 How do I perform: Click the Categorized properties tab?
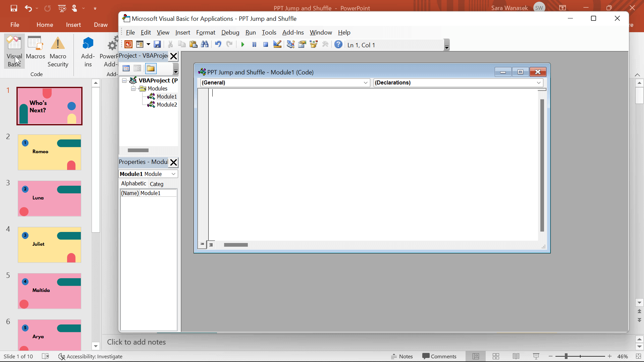click(157, 183)
